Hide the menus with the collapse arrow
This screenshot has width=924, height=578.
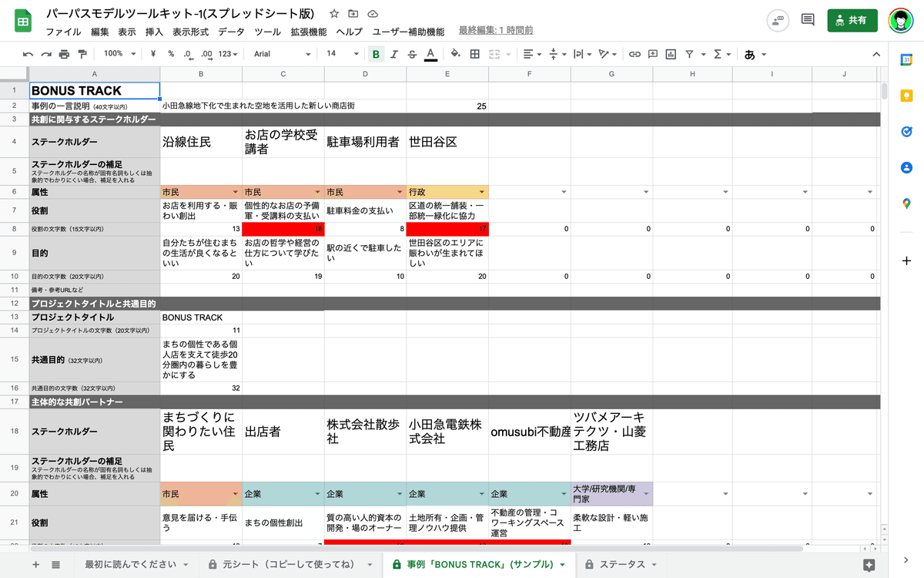click(x=875, y=54)
